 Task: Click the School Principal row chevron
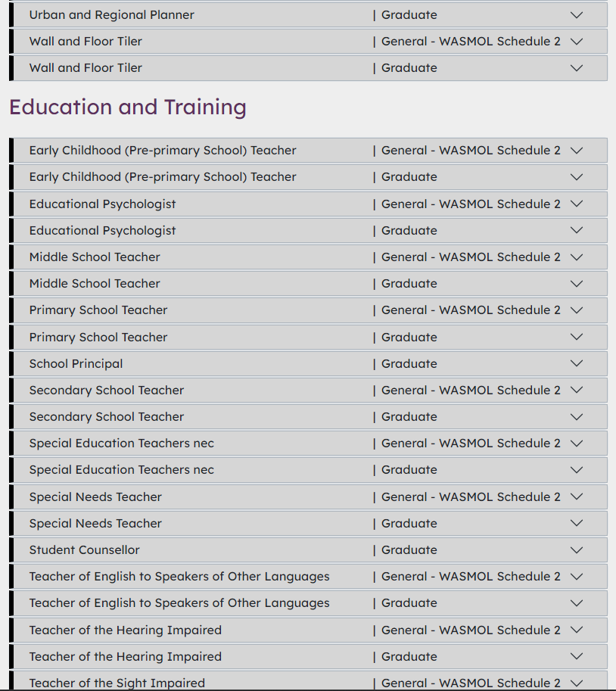pyautogui.click(x=577, y=364)
